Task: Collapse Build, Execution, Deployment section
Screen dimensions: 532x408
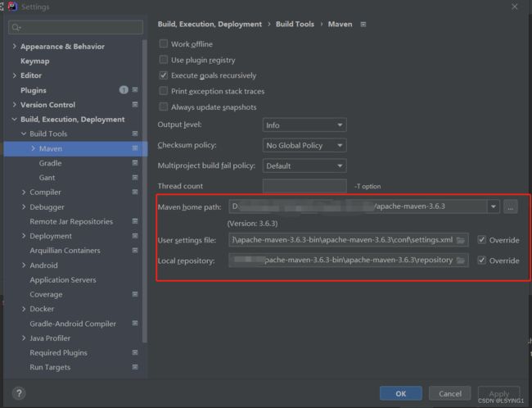Action: click(15, 120)
